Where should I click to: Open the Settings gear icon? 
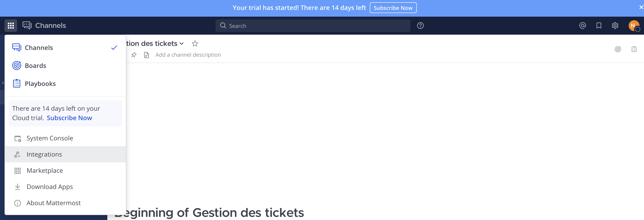(x=615, y=25)
